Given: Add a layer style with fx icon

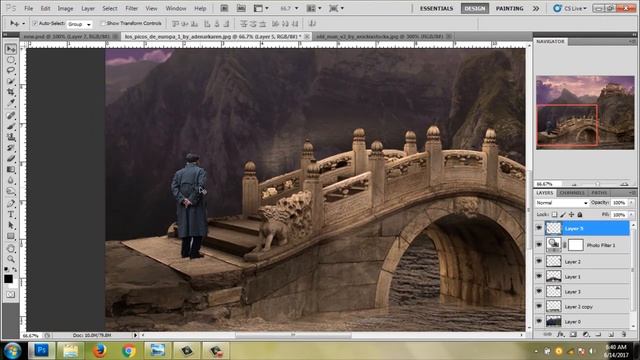Looking at the screenshot, I should coord(561,334).
